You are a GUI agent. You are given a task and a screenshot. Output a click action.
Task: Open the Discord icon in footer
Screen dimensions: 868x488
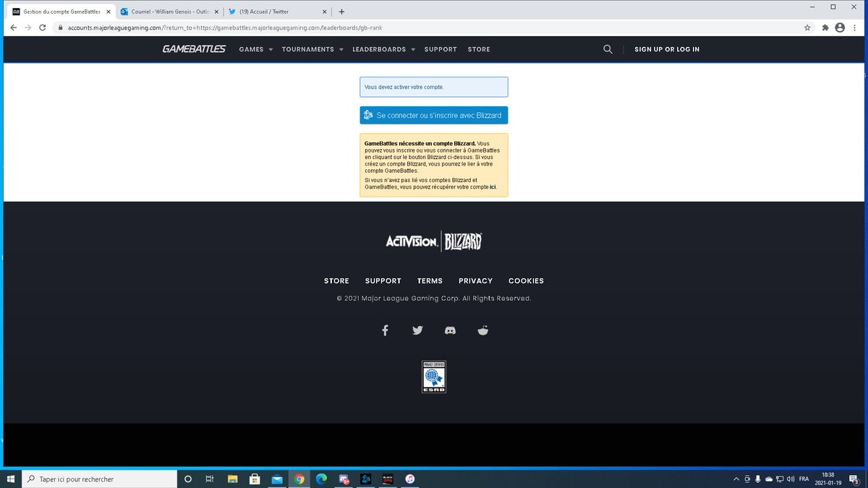click(450, 330)
